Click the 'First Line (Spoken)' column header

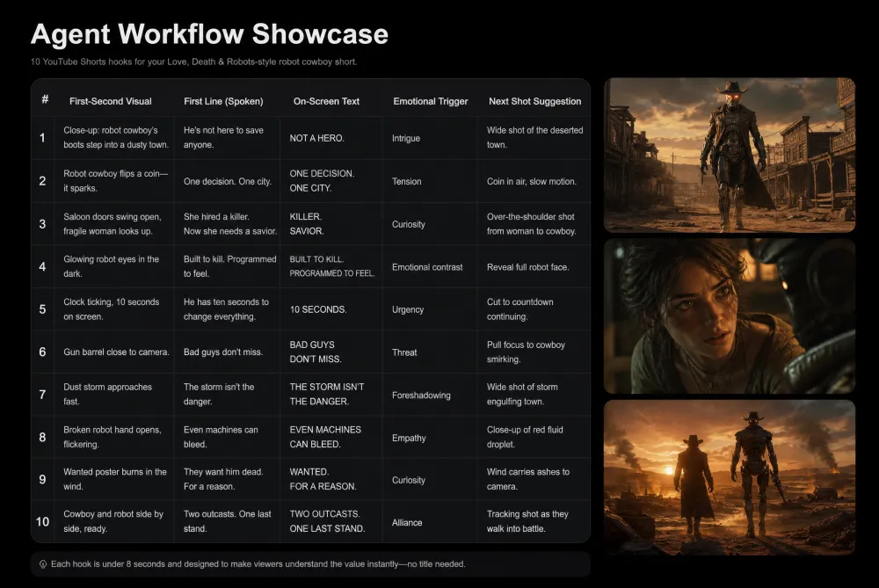223,101
